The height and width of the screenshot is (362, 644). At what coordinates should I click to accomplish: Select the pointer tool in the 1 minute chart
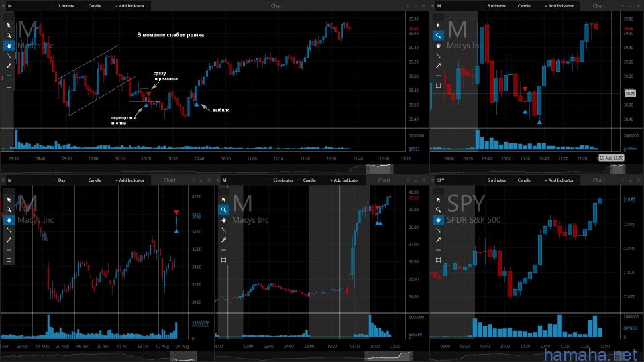click(9, 25)
